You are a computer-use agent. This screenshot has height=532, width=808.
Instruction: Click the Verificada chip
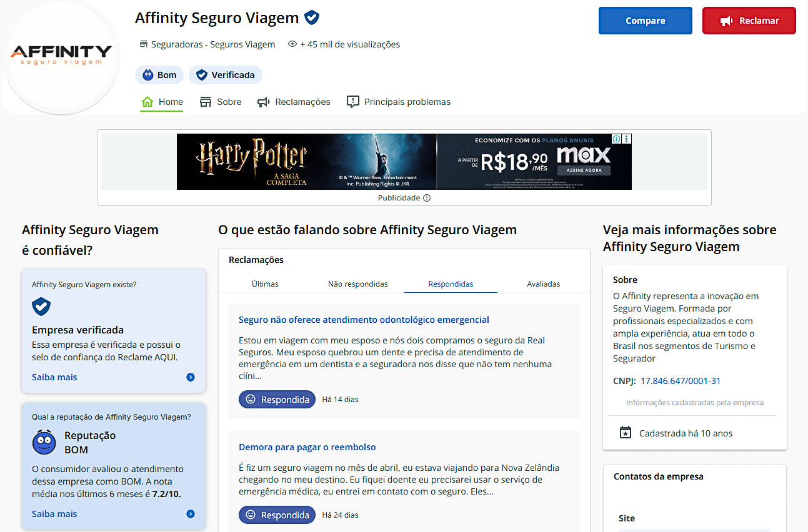226,75
